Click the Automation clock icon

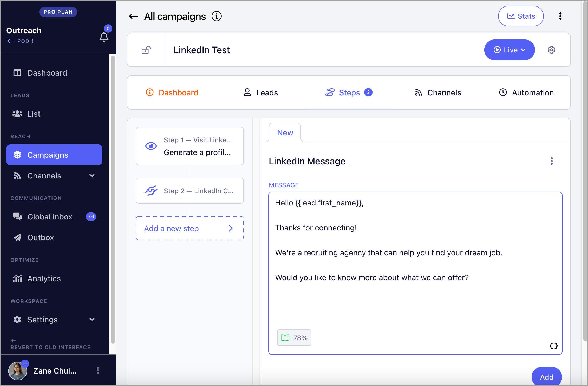coord(503,92)
